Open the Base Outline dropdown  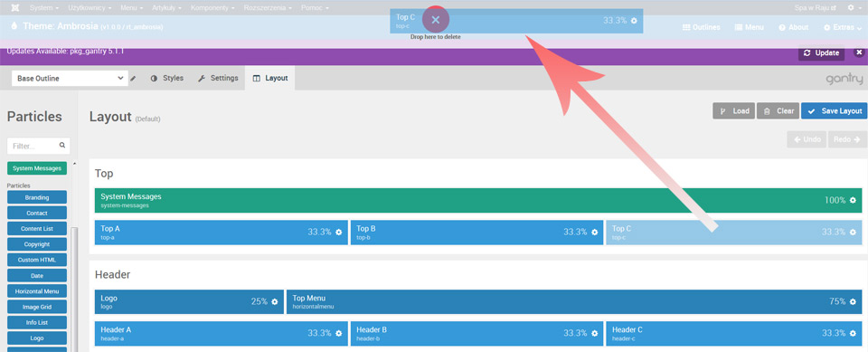[x=70, y=79]
